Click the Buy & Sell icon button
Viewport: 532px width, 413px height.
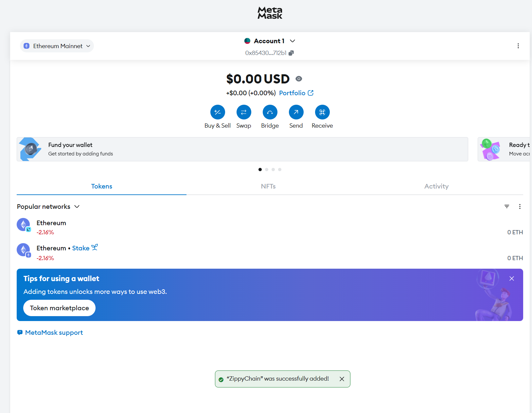tap(218, 112)
